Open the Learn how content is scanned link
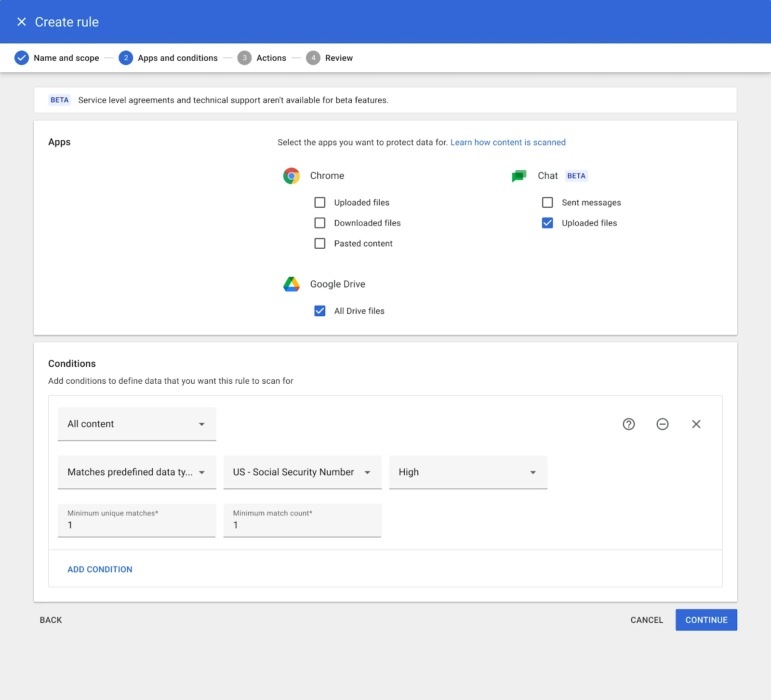 click(508, 142)
